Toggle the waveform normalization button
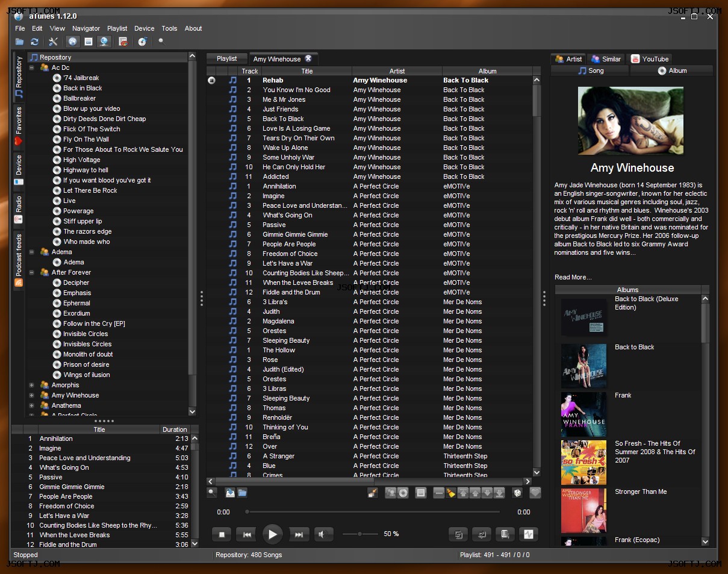 coord(529,534)
